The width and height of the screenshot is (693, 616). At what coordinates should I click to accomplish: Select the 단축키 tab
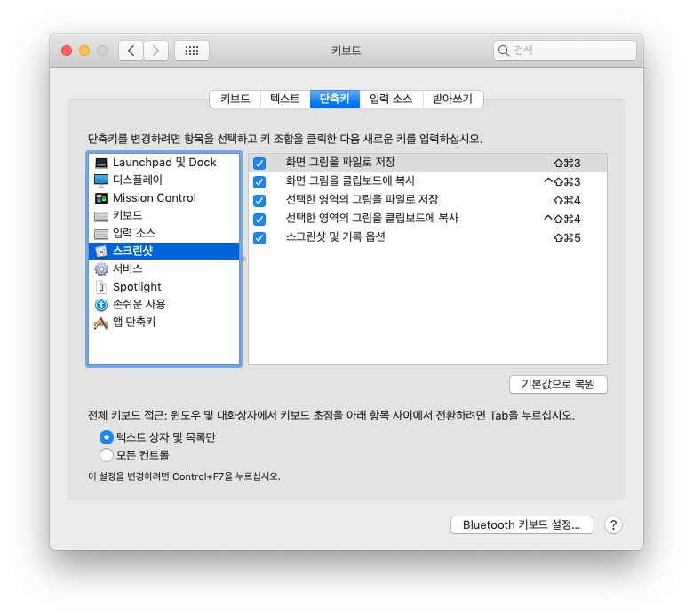pos(335,99)
